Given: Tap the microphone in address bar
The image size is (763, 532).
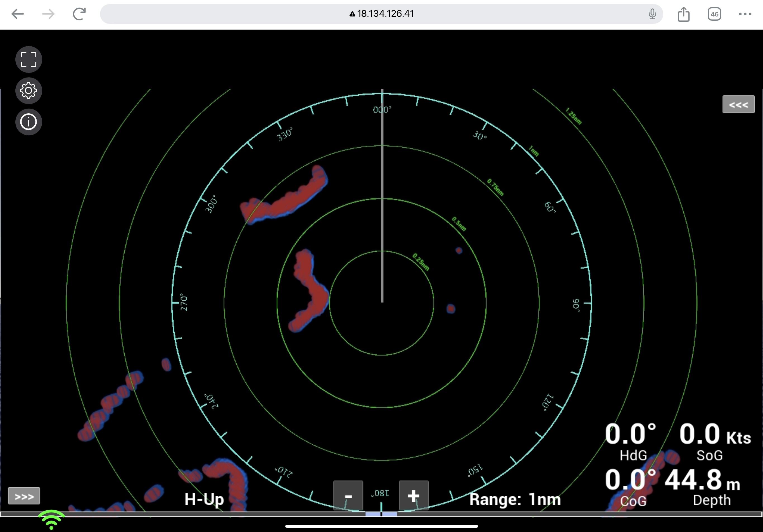Looking at the screenshot, I should [652, 14].
